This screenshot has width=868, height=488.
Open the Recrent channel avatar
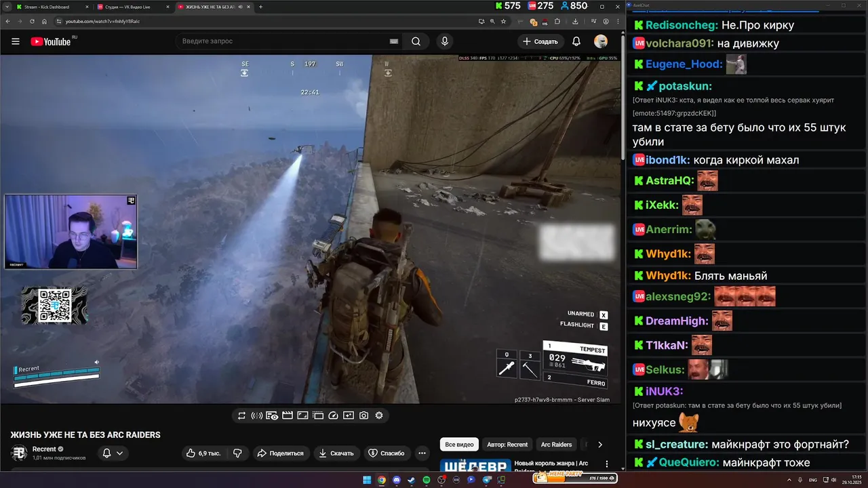coord(19,453)
